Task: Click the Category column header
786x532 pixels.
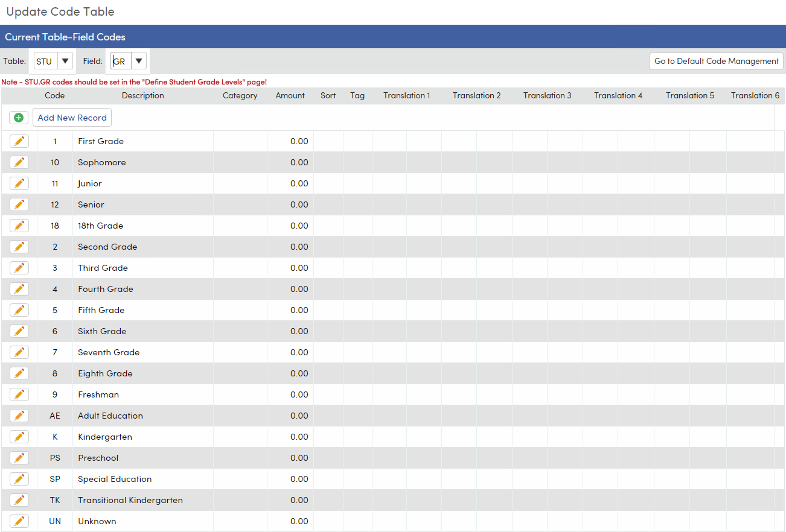Action: [x=240, y=95]
